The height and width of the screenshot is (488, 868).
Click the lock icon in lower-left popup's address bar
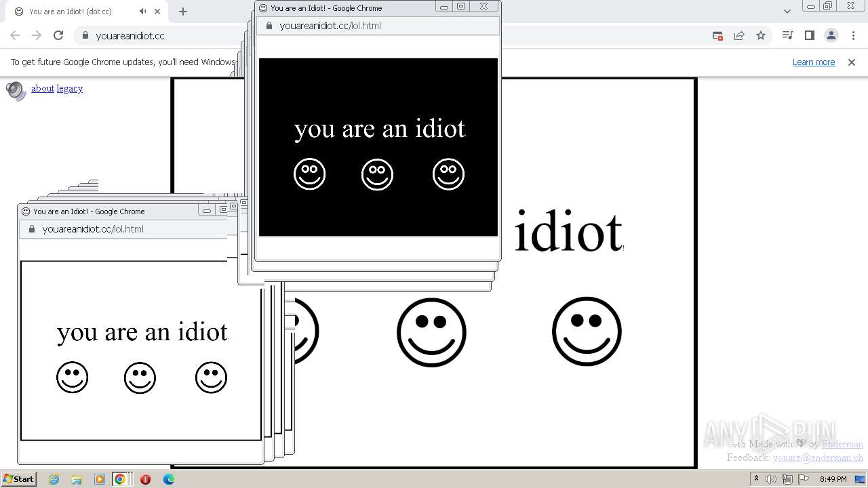pyautogui.click(x=32, y=229)
